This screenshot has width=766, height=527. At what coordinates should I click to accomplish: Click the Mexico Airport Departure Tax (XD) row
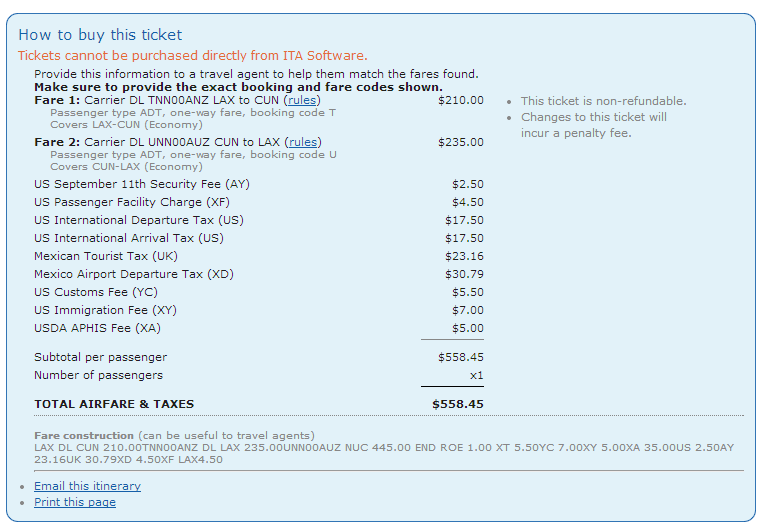[259, 274]
